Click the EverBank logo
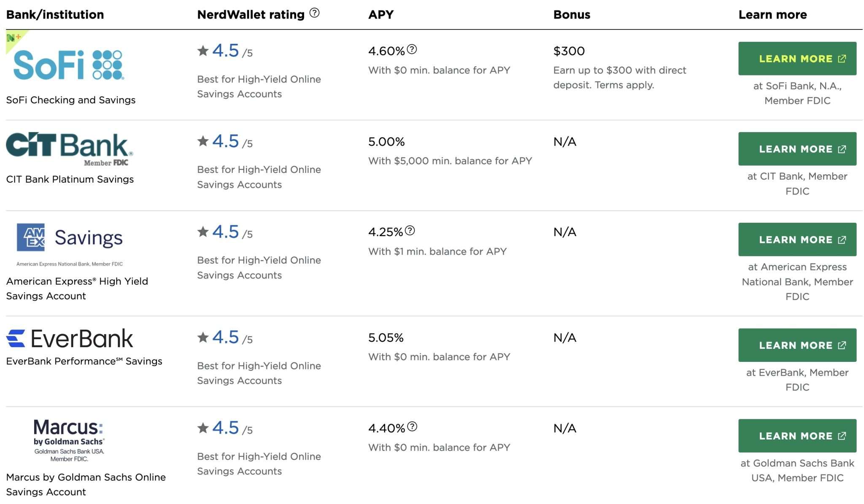 tap(70, 338)
